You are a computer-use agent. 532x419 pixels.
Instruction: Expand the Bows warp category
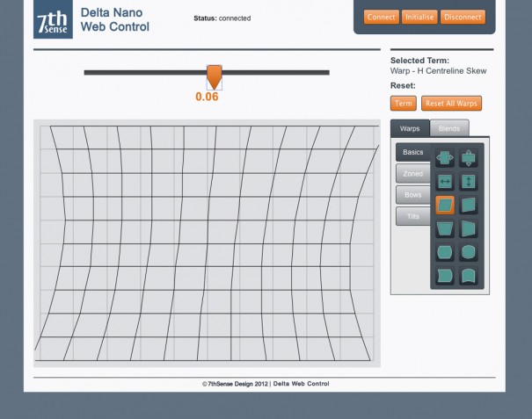[412, 195]
